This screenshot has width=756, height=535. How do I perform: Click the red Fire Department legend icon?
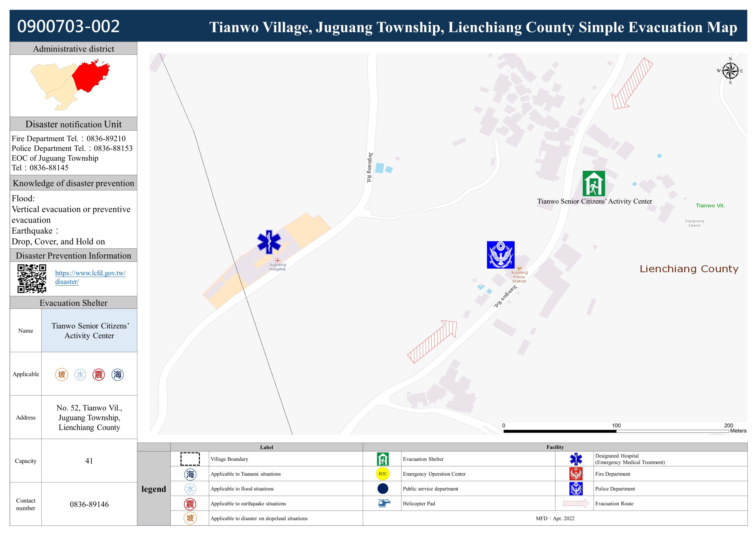point(576,474)
